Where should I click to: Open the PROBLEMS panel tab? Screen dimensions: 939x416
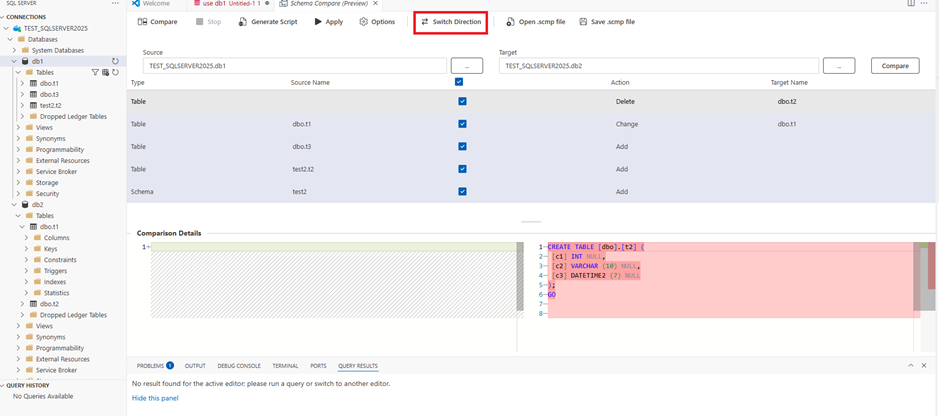155,365
